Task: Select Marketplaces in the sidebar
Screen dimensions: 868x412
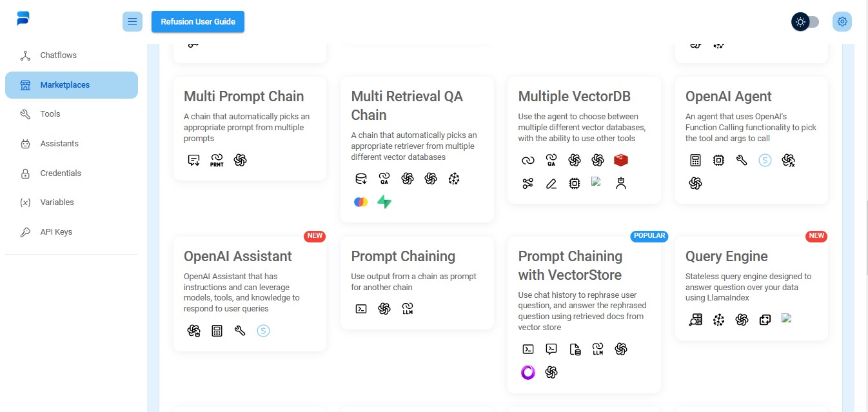Action: tap(72, 85)
